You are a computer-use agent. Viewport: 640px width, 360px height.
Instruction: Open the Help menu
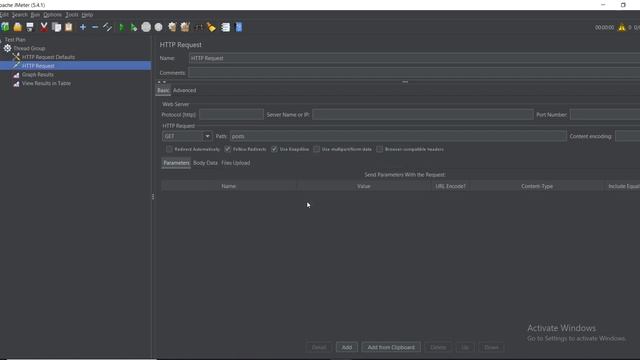[87, 15]
